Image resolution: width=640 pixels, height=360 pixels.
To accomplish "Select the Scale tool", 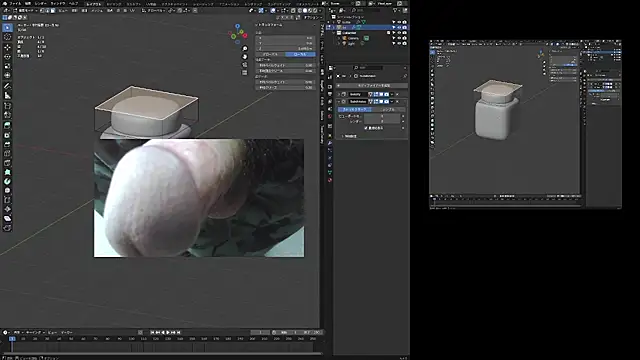I will [x=7, y=66].
